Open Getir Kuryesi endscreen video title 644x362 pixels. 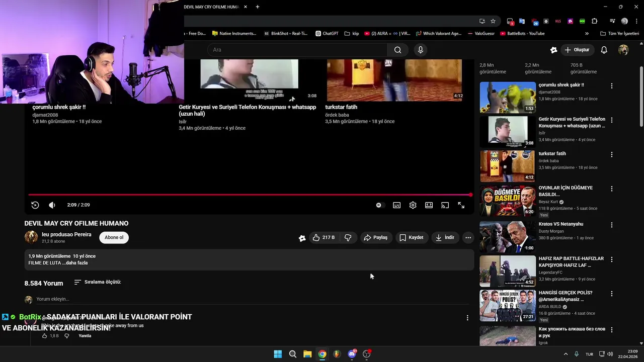point(248,110)
